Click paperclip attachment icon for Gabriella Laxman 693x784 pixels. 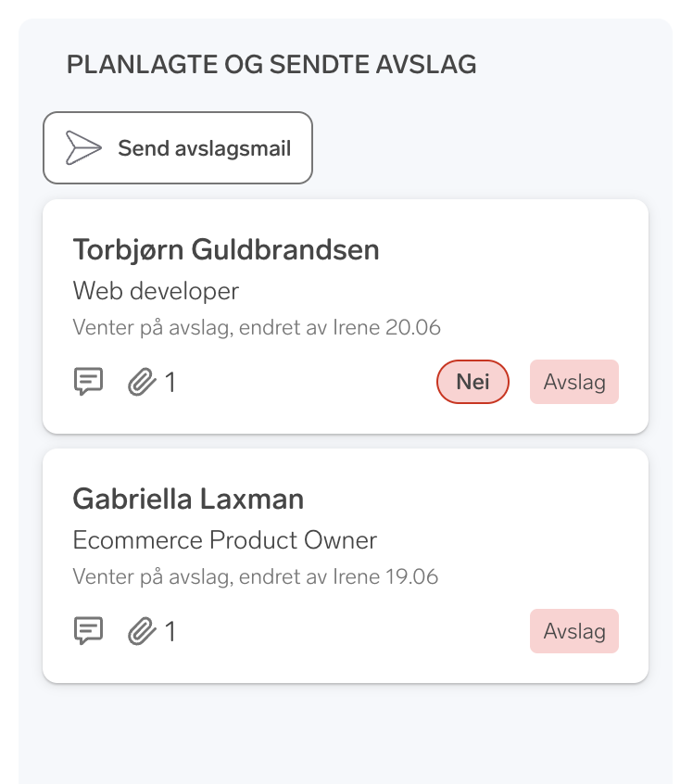tap(141, 631)
